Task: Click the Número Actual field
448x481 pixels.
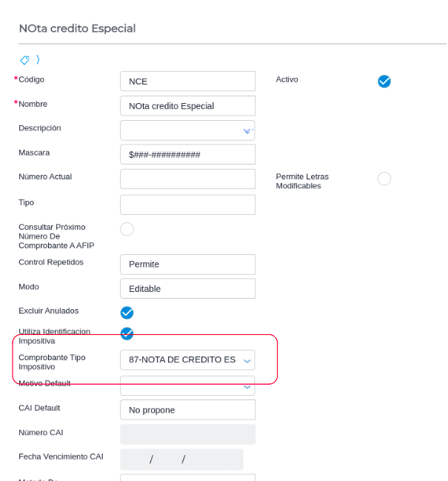Action: coord(187,179)
